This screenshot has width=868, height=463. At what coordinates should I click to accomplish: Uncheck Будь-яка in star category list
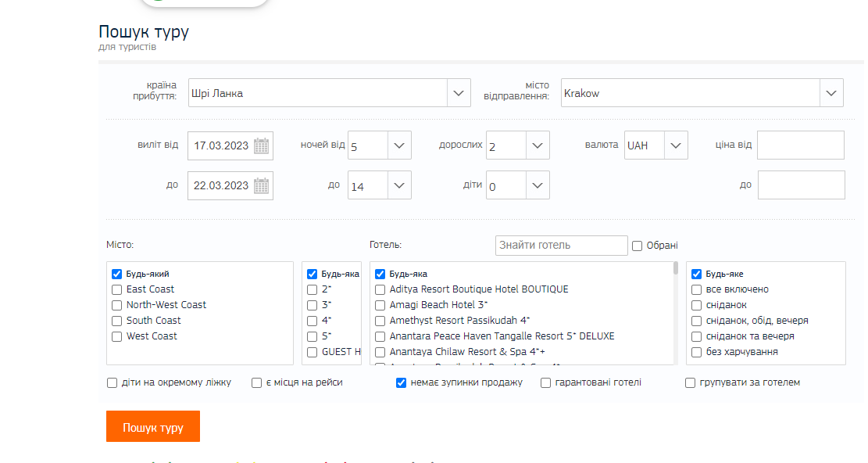313,275
